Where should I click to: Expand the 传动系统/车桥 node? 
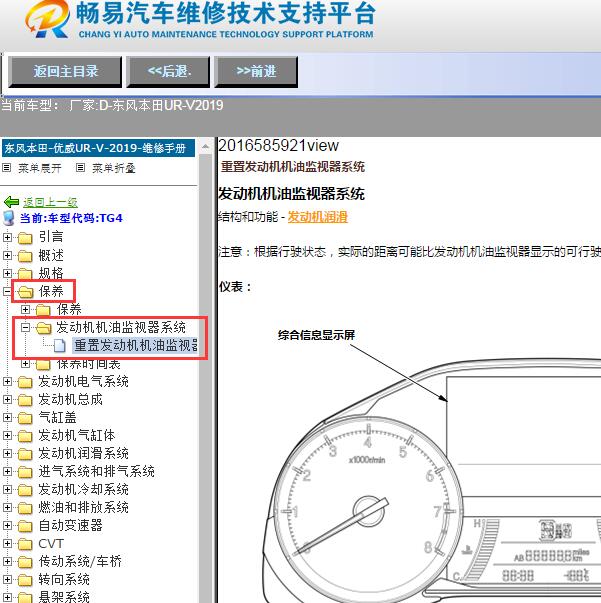[x=7, y=562]
